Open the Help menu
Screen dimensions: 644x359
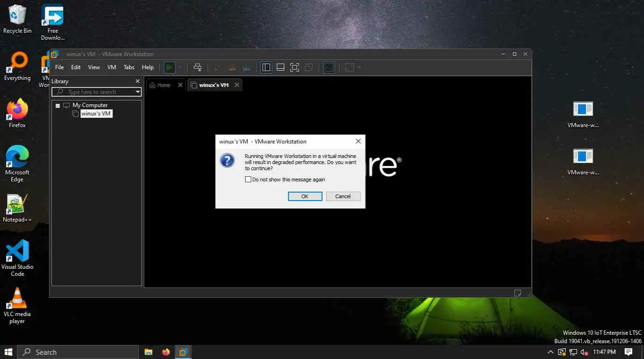(x=148, y=67)
